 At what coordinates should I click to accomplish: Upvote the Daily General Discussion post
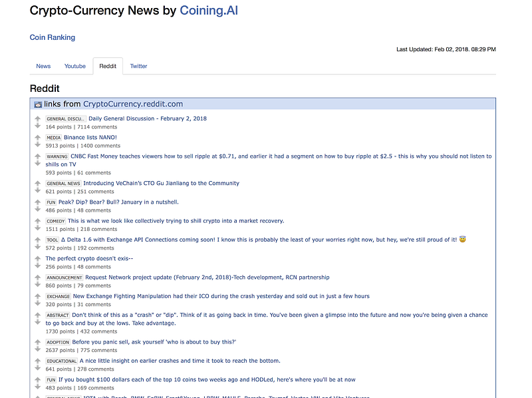click(x=38, y=119)
